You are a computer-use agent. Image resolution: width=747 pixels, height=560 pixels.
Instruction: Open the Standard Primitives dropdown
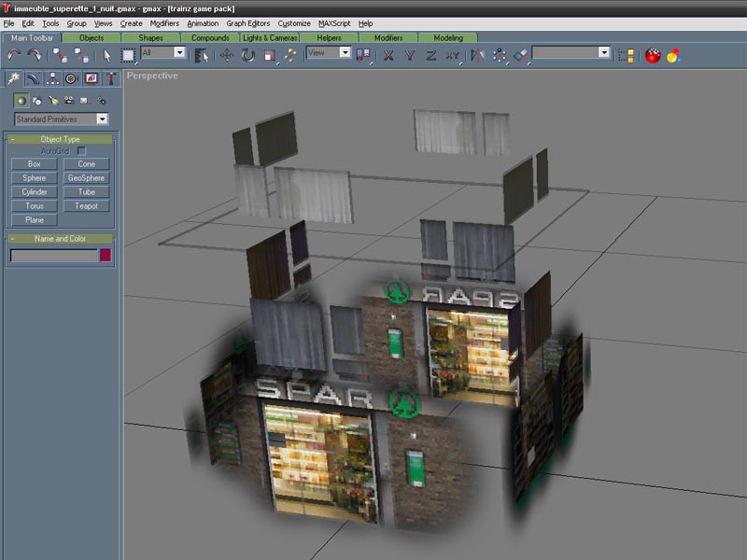pyautogui.click(x=62, y=119)
